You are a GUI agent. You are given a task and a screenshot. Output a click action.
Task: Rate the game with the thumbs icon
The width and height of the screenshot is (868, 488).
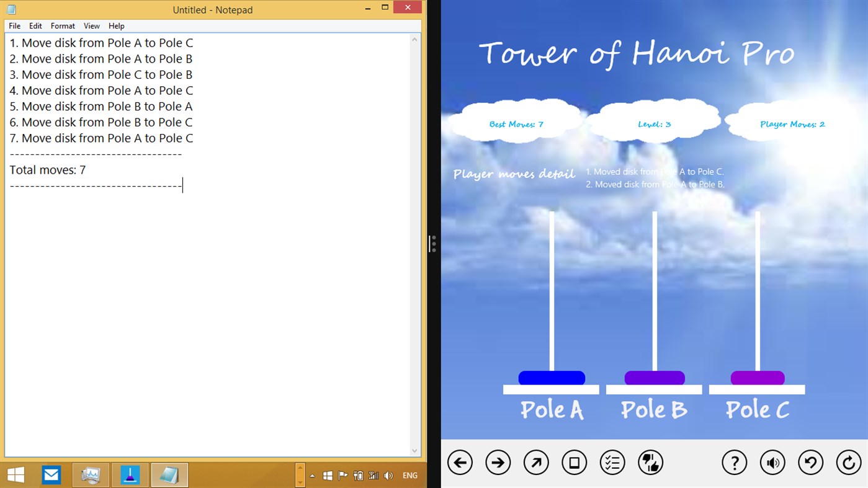pos(650,462)
